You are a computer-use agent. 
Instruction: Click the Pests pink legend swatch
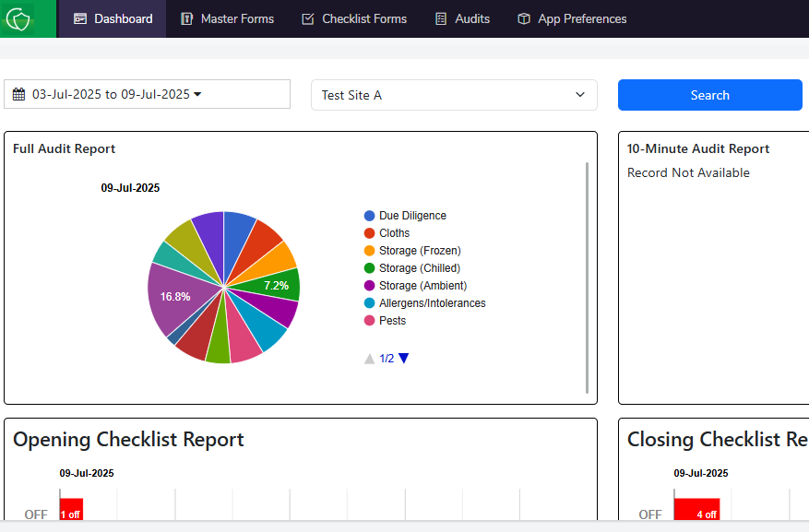pos(370,321)
